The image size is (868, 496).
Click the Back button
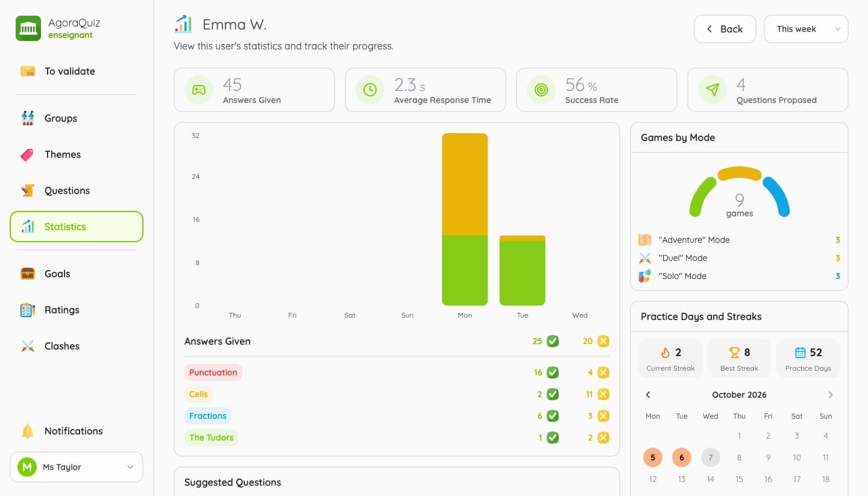click(725, 29)
